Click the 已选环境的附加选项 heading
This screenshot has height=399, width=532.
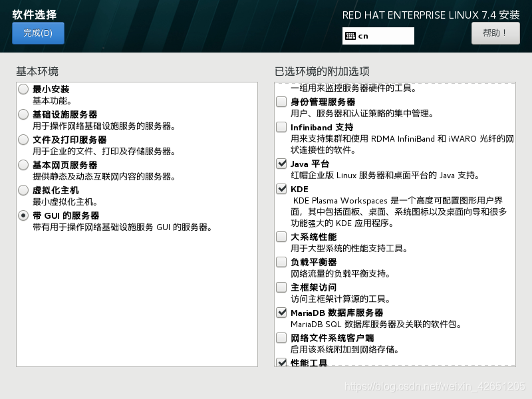(x=322, y=71)
